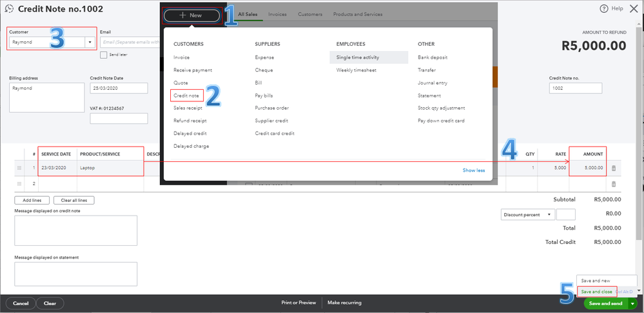
Task: Click the Billing address text box
Action: (47, 97)
